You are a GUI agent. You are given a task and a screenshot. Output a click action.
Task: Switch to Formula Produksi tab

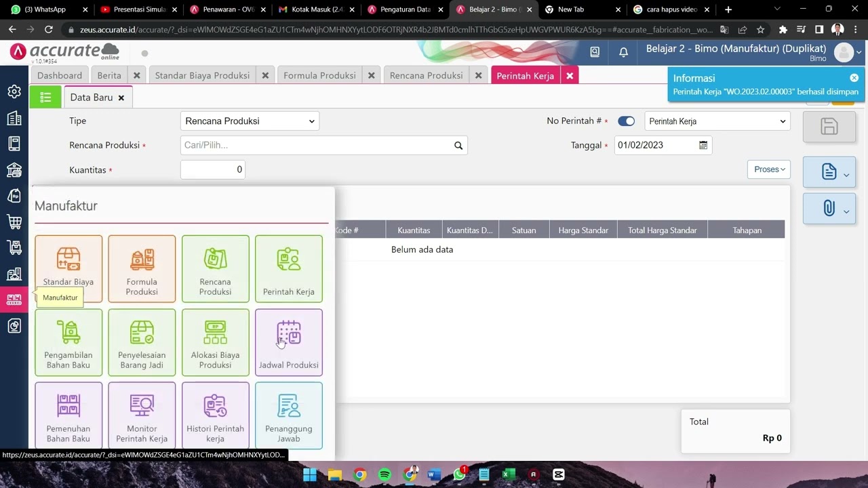click(x=319, y=75)
